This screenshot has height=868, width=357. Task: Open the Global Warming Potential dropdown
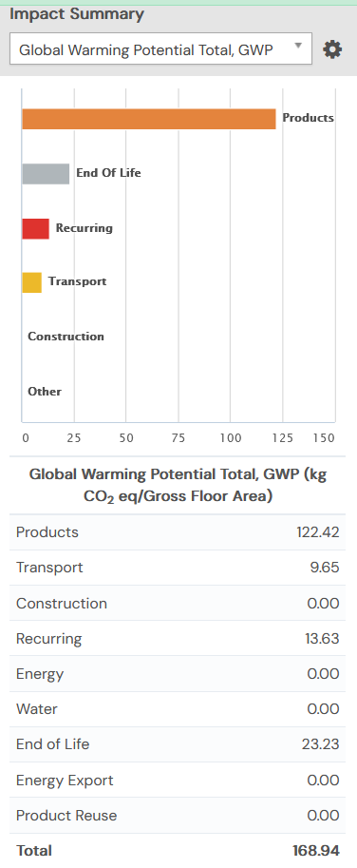point(160,49)
